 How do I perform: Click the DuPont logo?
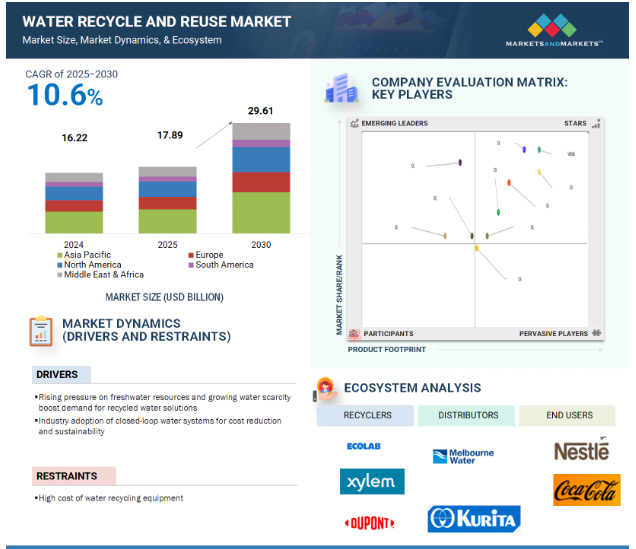pyautogui.click(x=370, y=523)
